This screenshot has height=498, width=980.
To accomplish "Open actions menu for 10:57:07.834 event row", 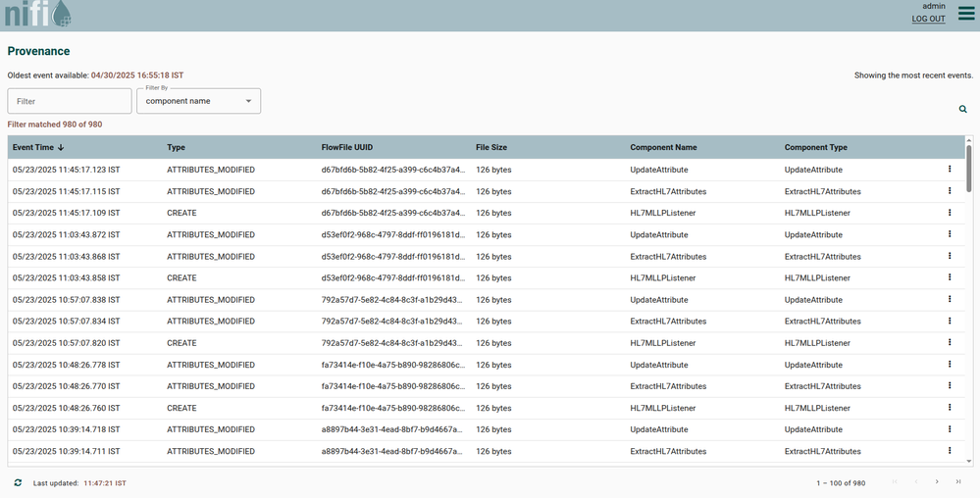I will pyautogui.click(x=950, y=322).
